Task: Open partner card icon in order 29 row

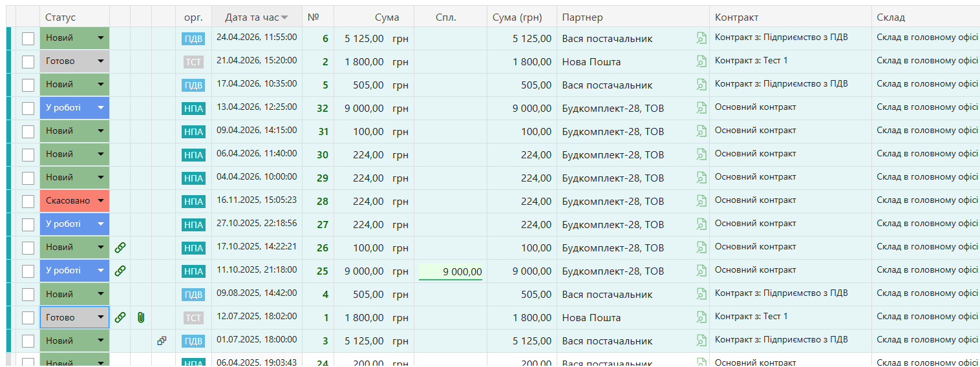Action: pyautogui.click(x=701, y=178)
